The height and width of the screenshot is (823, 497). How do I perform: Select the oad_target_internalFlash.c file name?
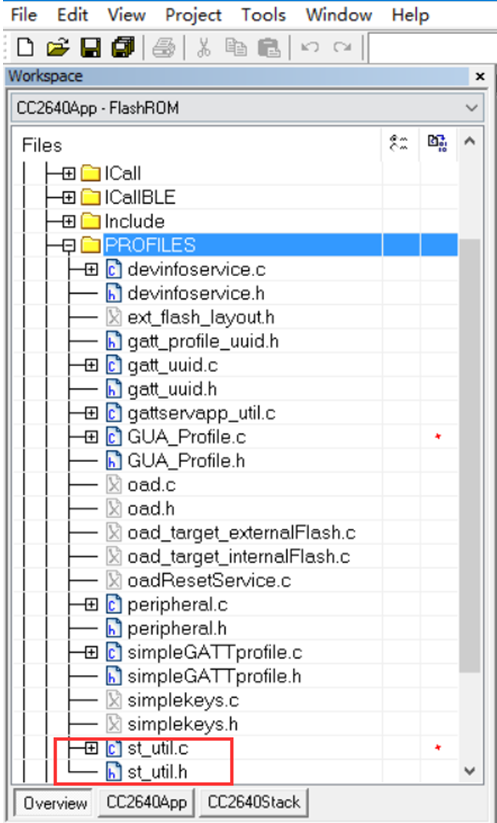coord(239,556)
